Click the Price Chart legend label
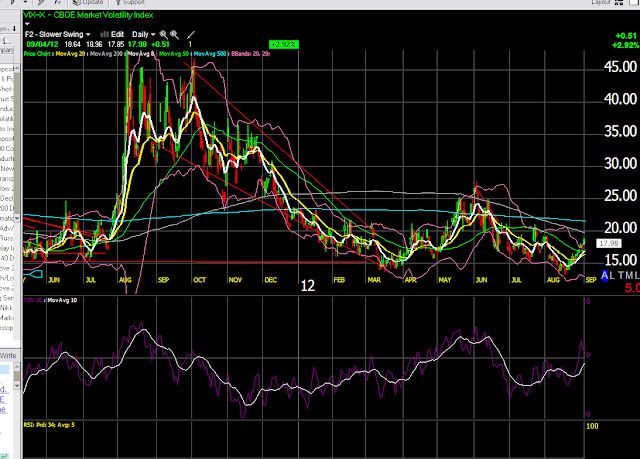The image size is (640, 459). pyautogui.click(x=38, y=53)
